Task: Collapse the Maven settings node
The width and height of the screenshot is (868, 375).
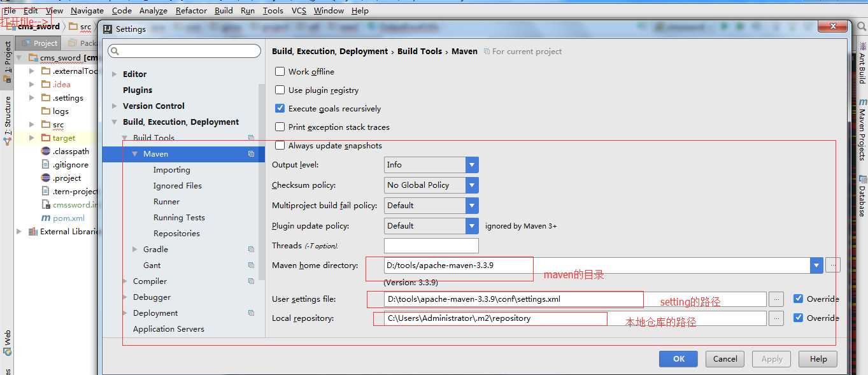Action: coord(135,153)
